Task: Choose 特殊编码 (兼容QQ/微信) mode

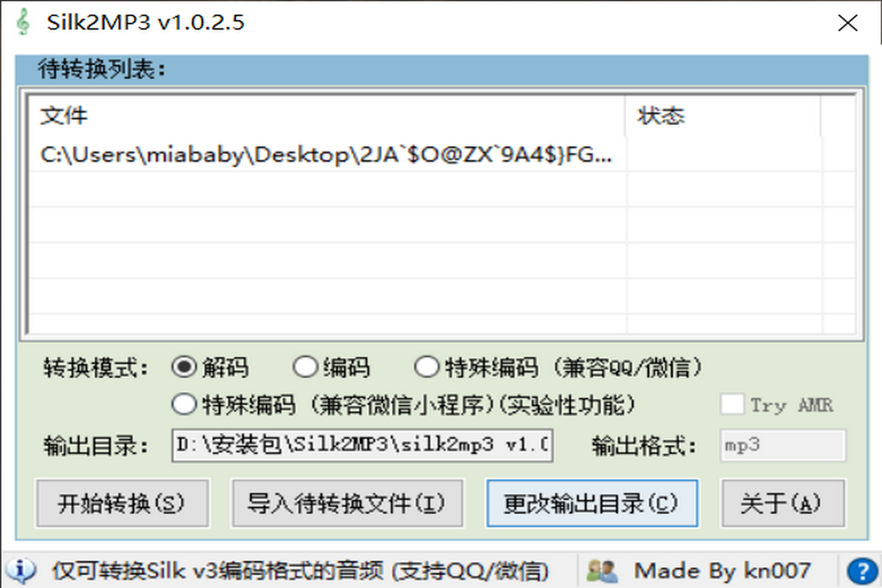Action: coord(428,367)
